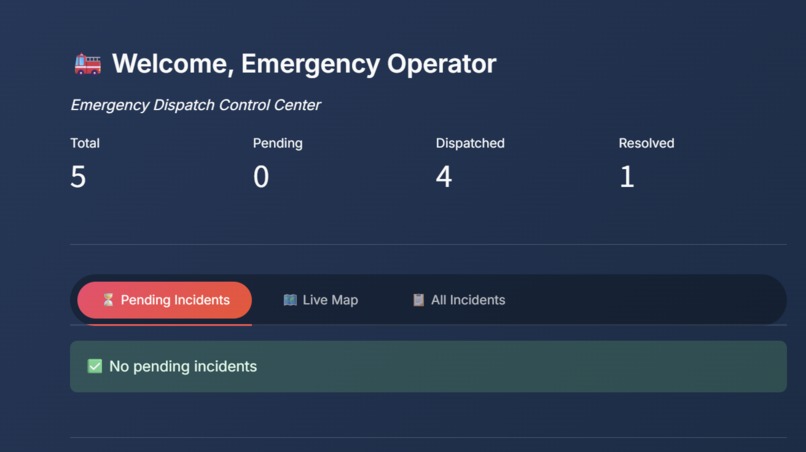Click the Resolved value 1
Screen dimensions: 806x452
tap(627, 177)
